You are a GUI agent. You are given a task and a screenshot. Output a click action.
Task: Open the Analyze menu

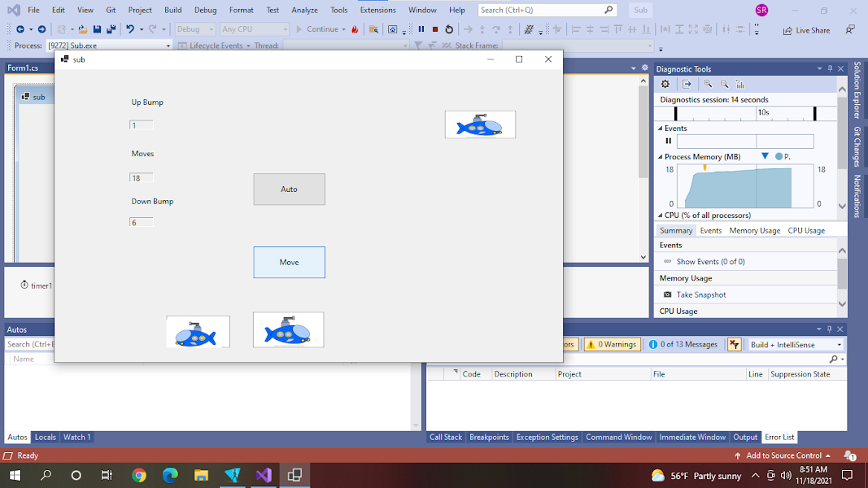pyautogui.click(x=304, y=10)
